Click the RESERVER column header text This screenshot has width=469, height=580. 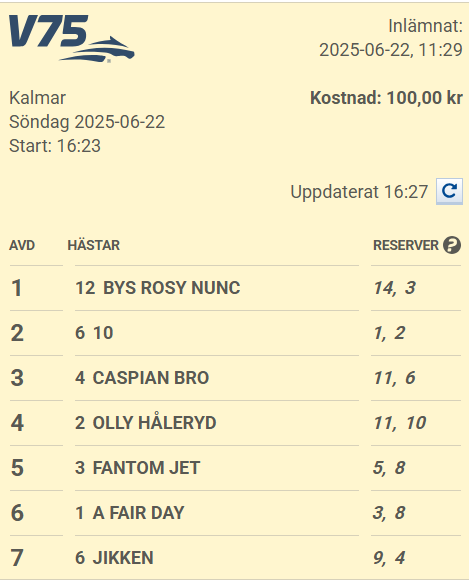point(406,245)
